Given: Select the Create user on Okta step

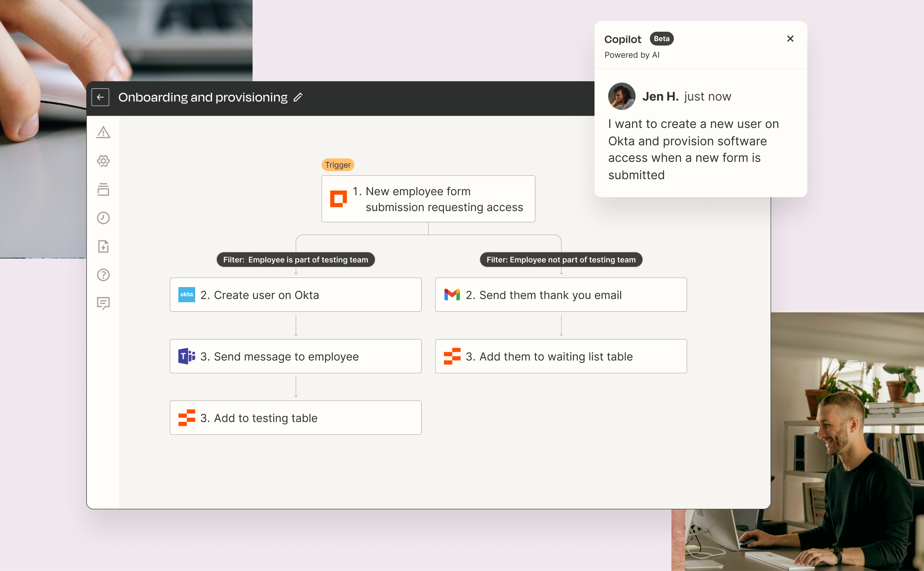Looking at the screenshot, I should point(296,295).
